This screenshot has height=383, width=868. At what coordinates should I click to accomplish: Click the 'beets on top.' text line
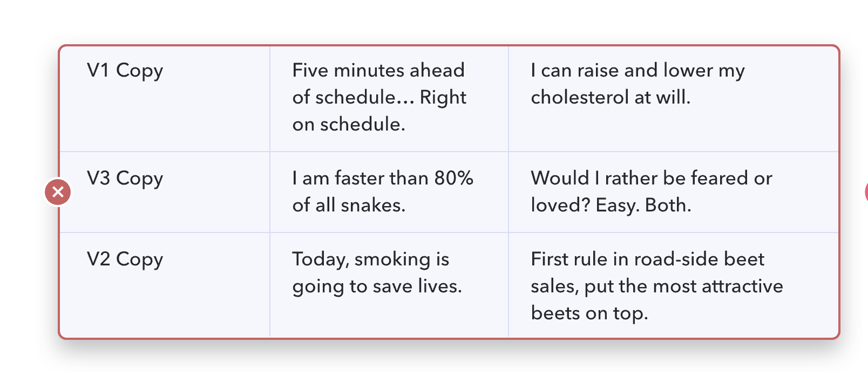click(x=589, y=313)
